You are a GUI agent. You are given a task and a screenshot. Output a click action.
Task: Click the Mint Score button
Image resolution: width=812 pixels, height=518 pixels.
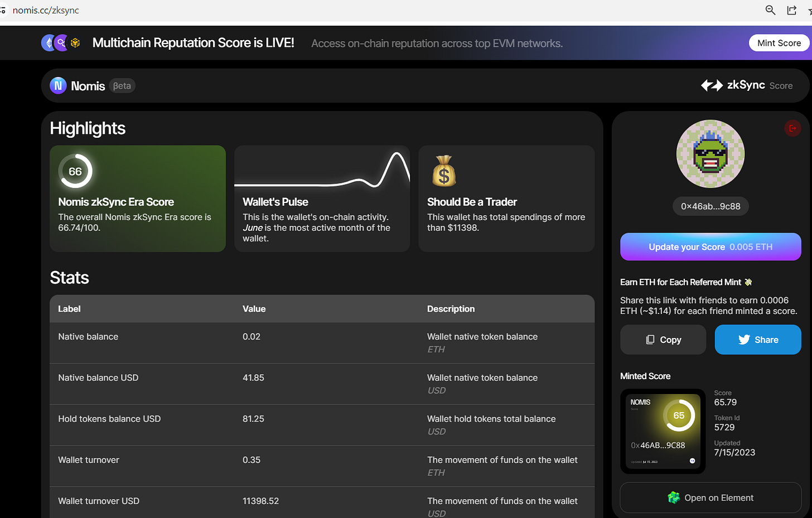click(x=779, y=43)
